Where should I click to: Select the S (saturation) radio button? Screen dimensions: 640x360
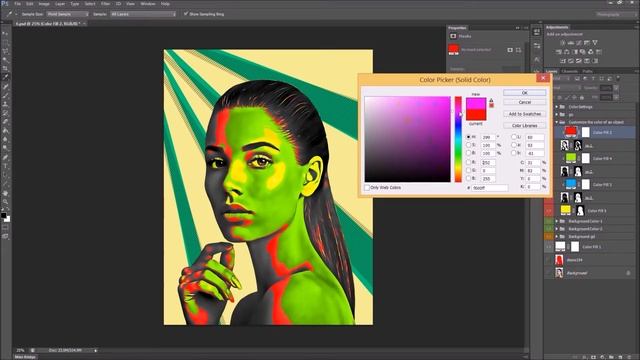[x=469, y=145]
